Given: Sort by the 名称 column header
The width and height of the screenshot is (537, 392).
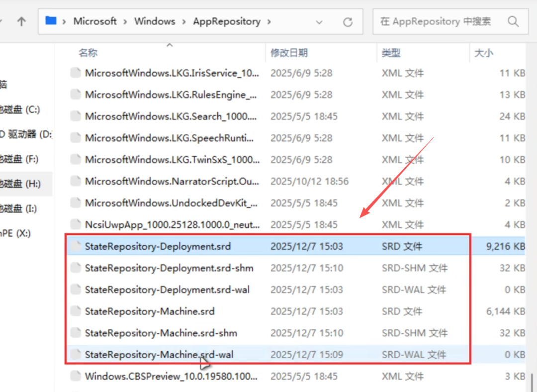Looking at the screenshot, I should coord(88,53).
